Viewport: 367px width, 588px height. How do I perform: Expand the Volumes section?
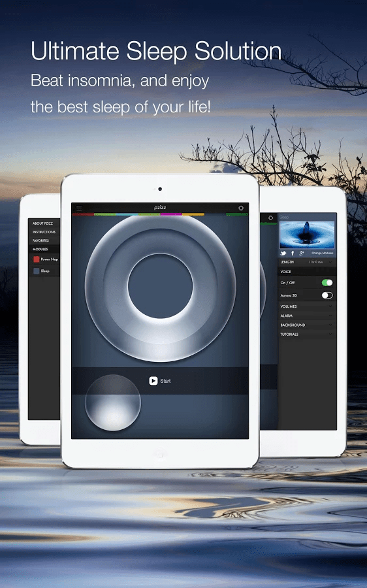pos(307,306)
